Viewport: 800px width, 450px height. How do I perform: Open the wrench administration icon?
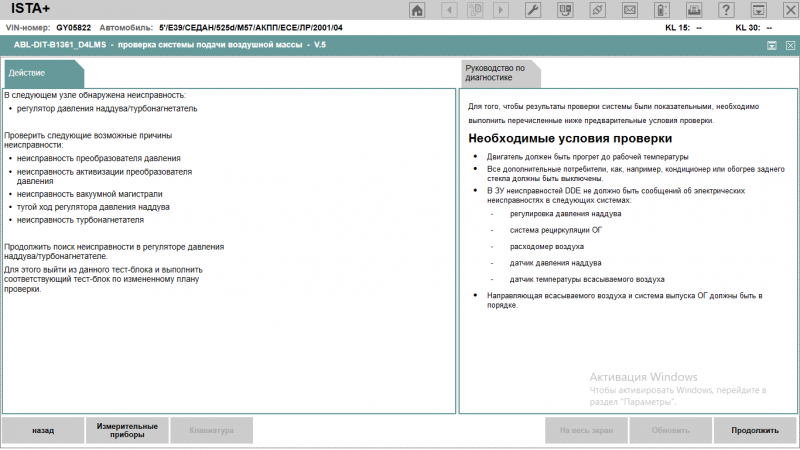[533, 10]
